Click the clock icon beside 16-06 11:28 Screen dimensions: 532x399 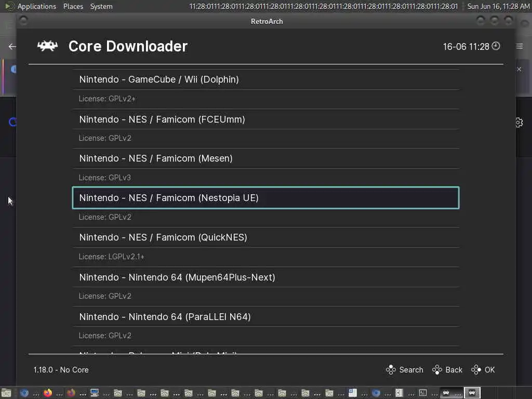[x=496, y=46]
